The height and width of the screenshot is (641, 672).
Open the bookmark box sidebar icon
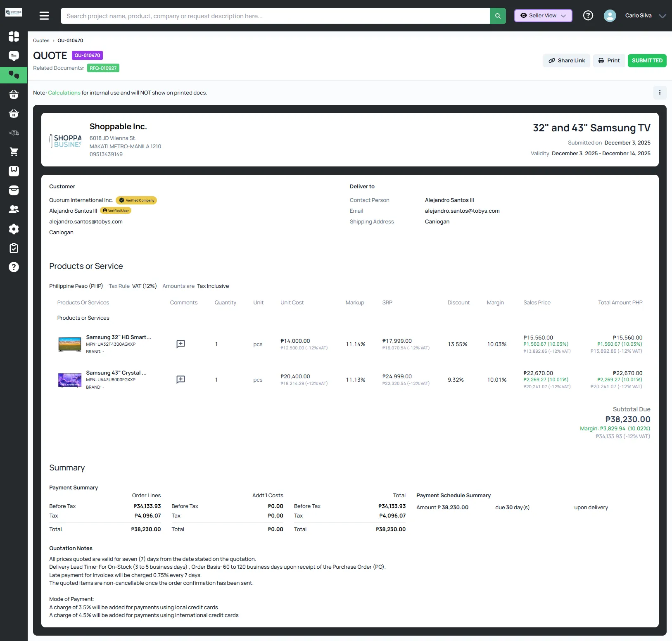tap(14, 171)
